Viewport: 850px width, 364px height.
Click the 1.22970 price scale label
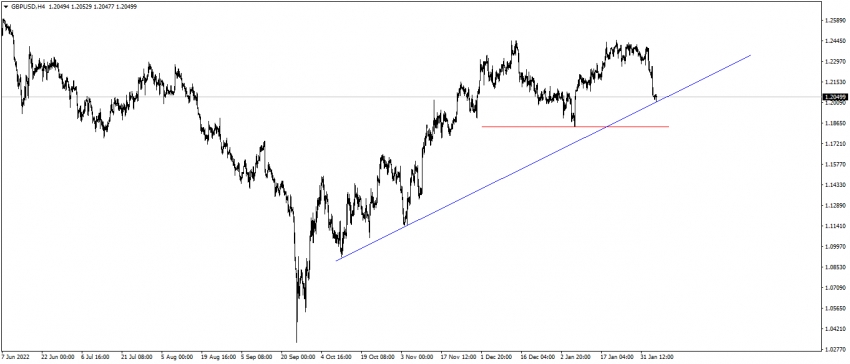834,62
